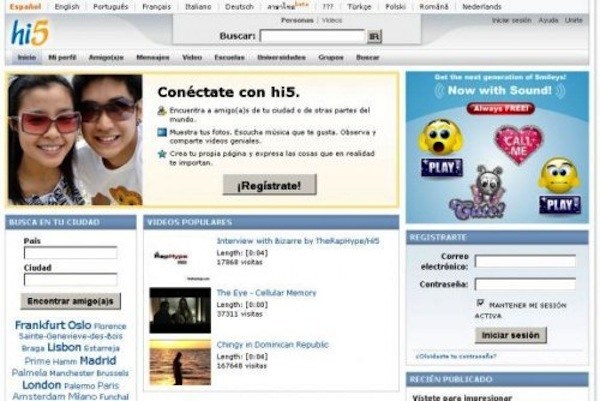Click the photo icon beside Muestra tus fotos
600x401 pixels.
pyautogui.click(x=162, y=132)
